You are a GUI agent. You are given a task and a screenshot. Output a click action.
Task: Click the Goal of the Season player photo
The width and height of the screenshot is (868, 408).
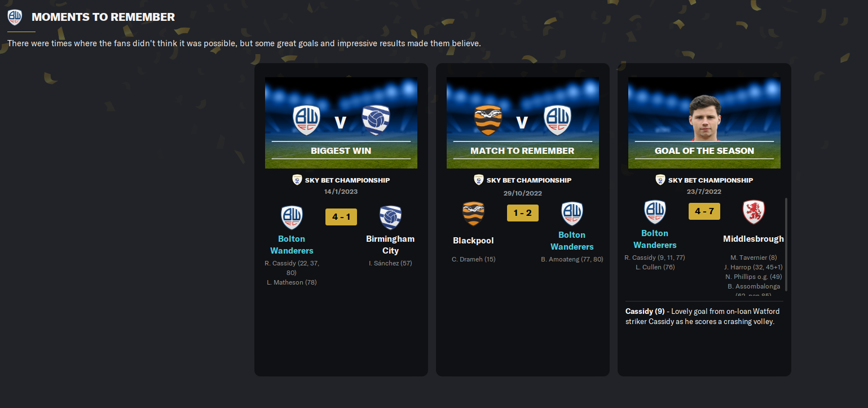click(x=704, y=118)
